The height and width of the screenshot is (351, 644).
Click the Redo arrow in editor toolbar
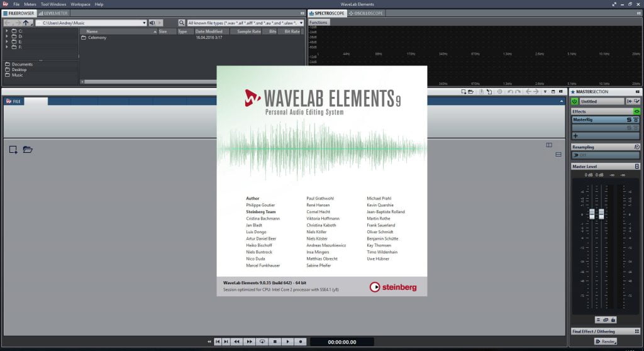pos(518,92)
